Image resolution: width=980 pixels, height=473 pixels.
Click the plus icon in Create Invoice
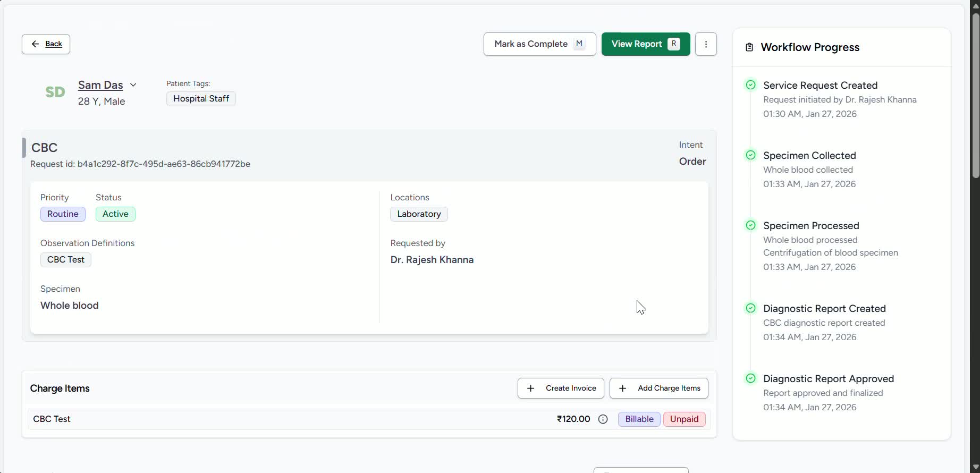(x=530, y=388)
